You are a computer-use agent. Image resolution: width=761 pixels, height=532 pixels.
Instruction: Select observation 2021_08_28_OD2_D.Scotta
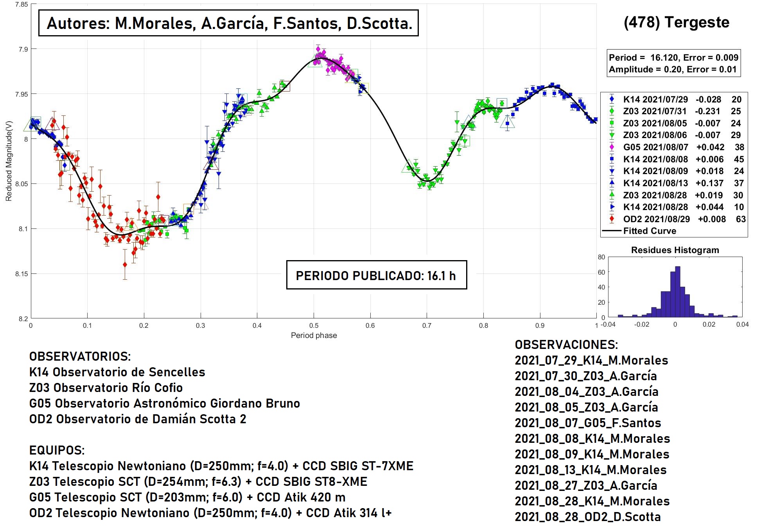pyautogui.click(x=588, y=517)
